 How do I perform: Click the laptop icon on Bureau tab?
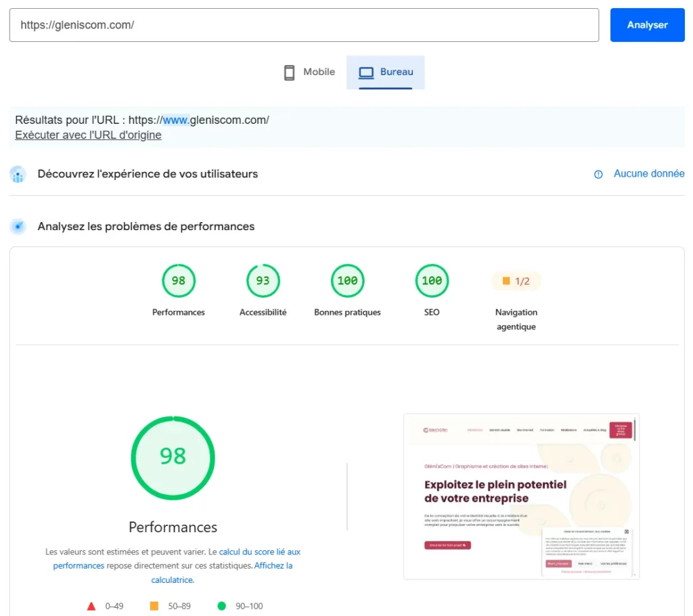tap(366, 72)
